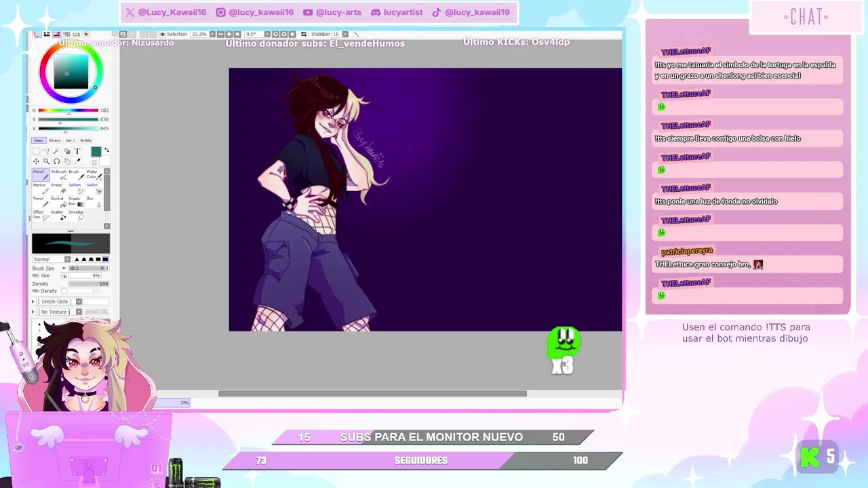Open the No Texture dropdown
Viewport: 868px width, 488px height.
pyautogui.click(x=79, y=312)
